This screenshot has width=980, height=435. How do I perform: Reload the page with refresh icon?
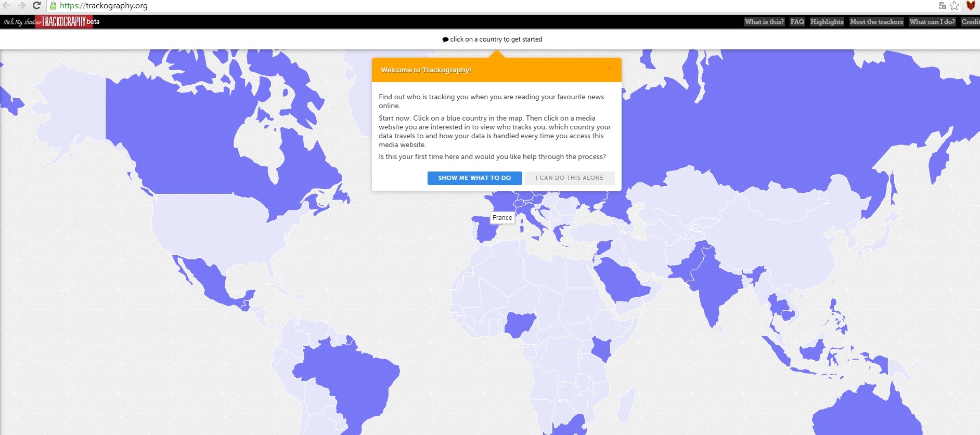tap(36, 6)
